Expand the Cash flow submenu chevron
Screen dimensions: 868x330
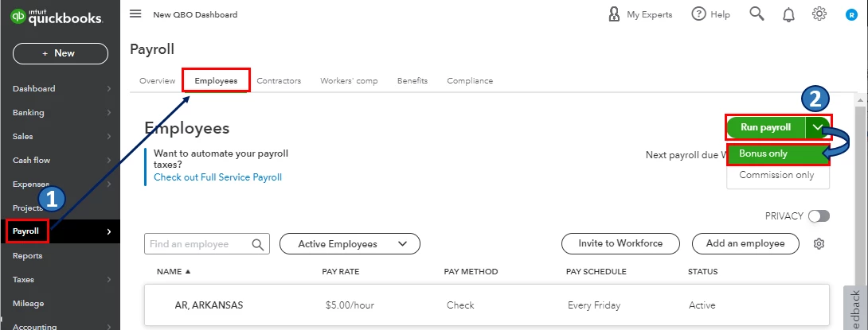tap(109, 161)
